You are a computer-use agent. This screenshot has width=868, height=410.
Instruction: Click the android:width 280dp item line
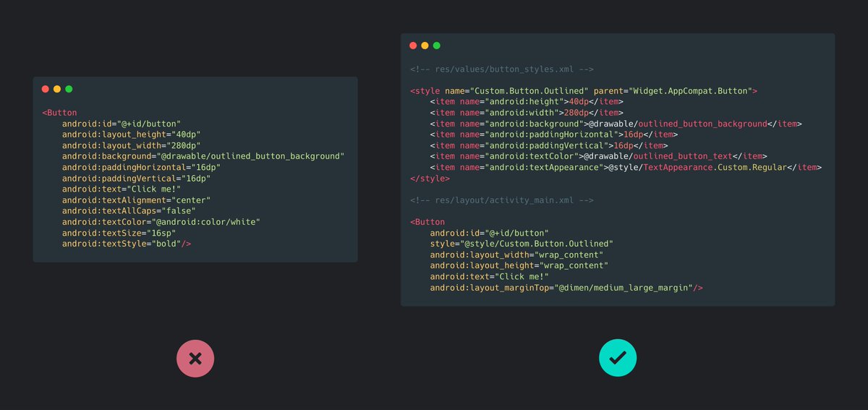coord(527,113)
